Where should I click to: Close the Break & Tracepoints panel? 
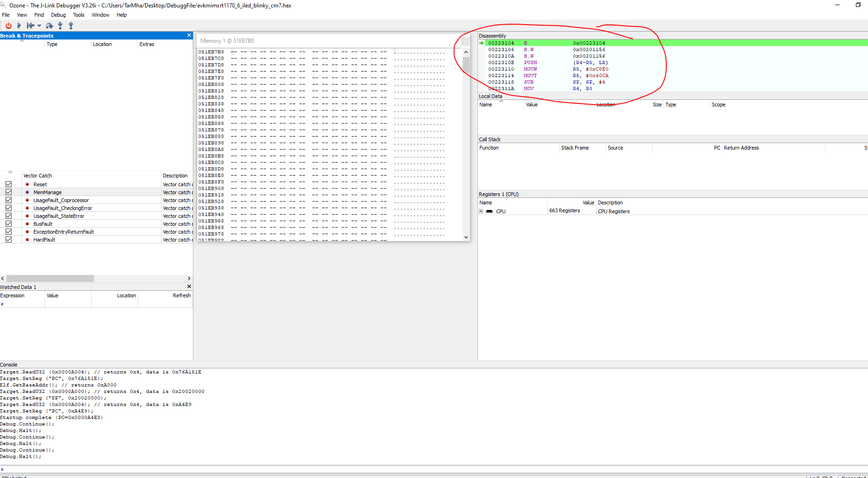click(x=189, y=35)
